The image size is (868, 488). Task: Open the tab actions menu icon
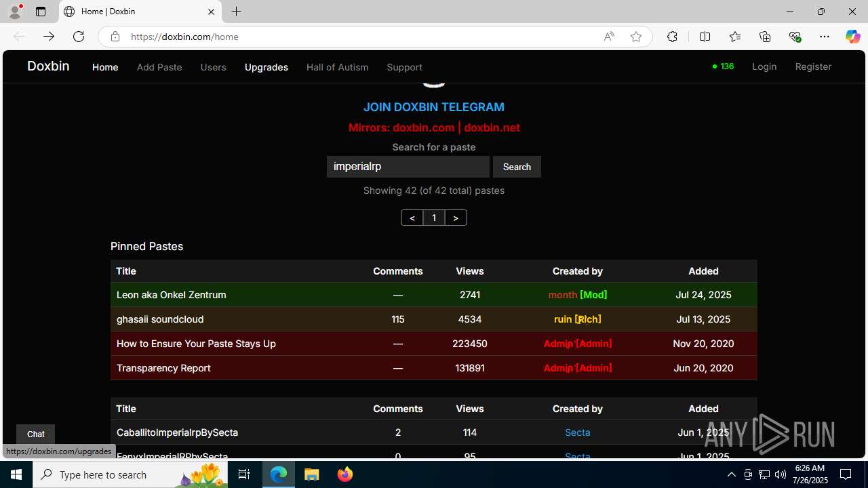41,12
